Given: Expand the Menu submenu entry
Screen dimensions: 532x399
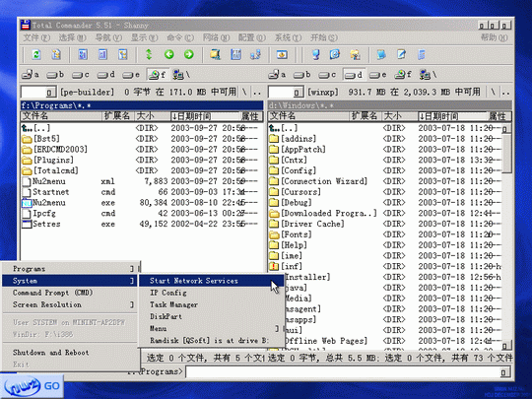Looking at the screenshot, I should tap(211, 328).
